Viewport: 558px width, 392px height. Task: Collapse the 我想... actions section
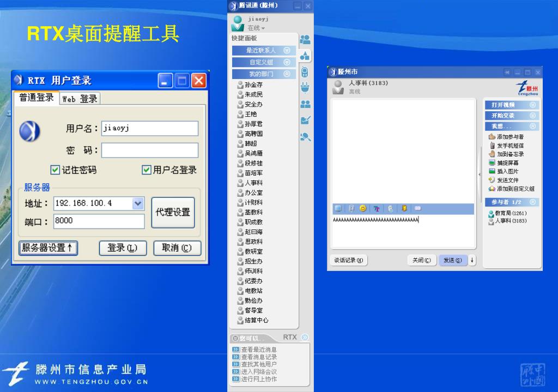coord(512,126)
